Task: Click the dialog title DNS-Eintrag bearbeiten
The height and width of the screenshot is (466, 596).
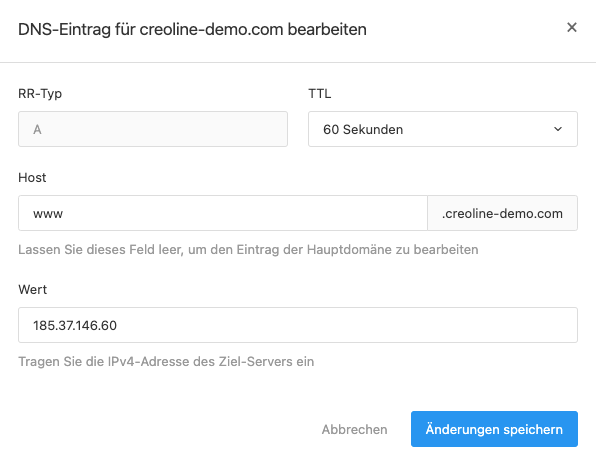Action: (192, 29)
